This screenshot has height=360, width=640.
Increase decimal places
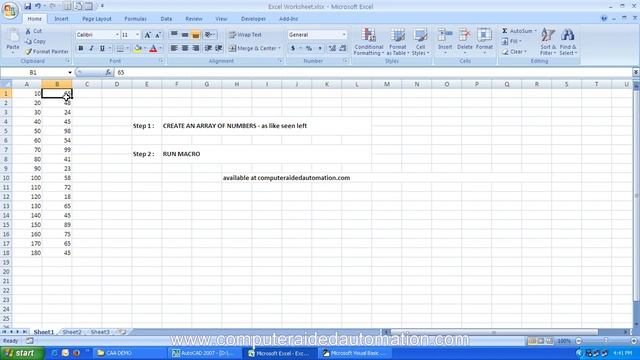click(x=332, y=48)
